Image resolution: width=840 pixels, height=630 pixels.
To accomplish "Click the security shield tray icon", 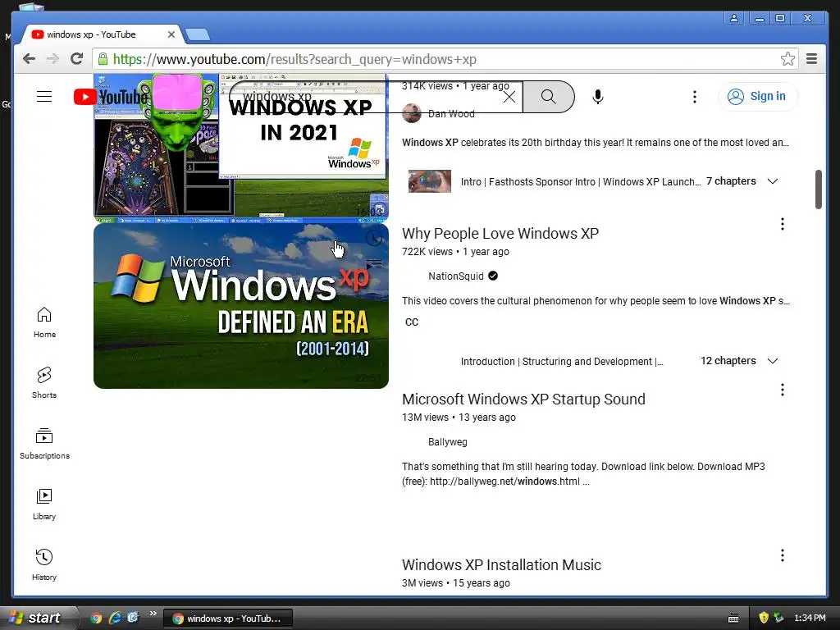I will click(x=764, y=618).
